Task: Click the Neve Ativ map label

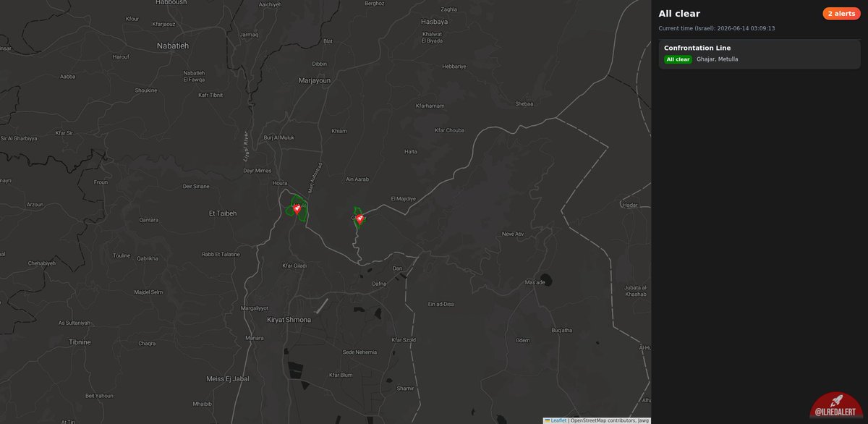Action: 513,234
